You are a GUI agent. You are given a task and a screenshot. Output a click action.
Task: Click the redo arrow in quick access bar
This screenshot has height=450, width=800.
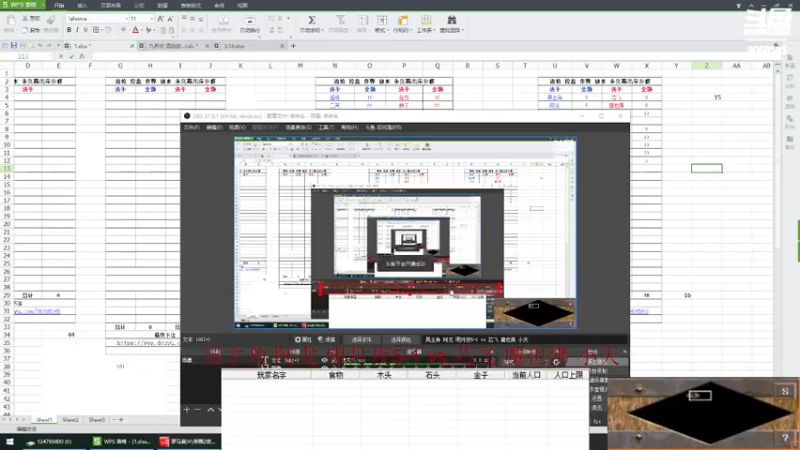coord(49,46)
